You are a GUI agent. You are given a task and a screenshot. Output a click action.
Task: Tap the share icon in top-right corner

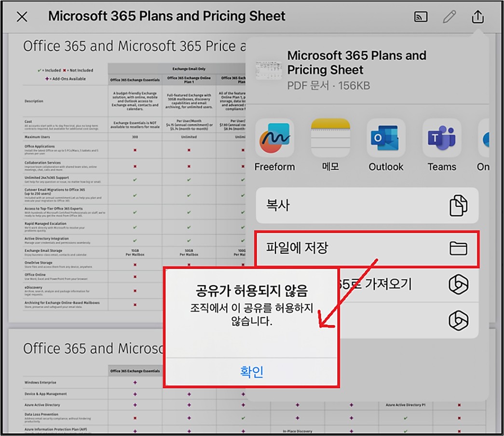click(x=477, y=17)
